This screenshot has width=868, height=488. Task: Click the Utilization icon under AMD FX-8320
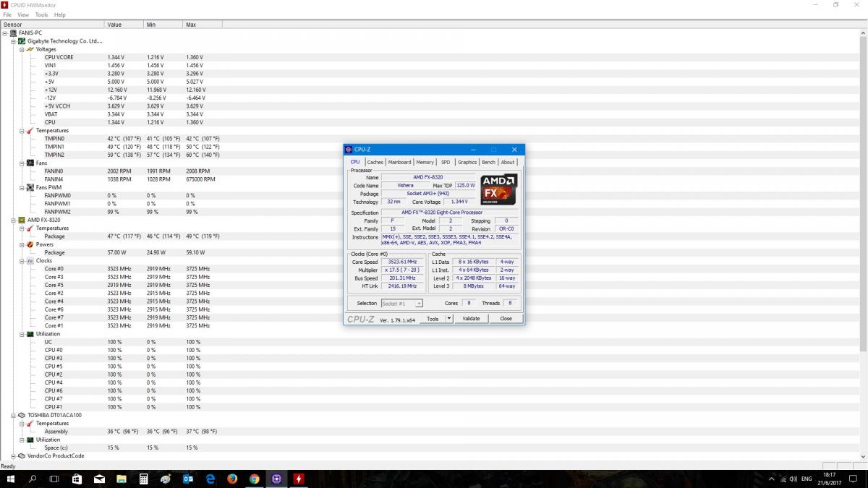[30, 334]
